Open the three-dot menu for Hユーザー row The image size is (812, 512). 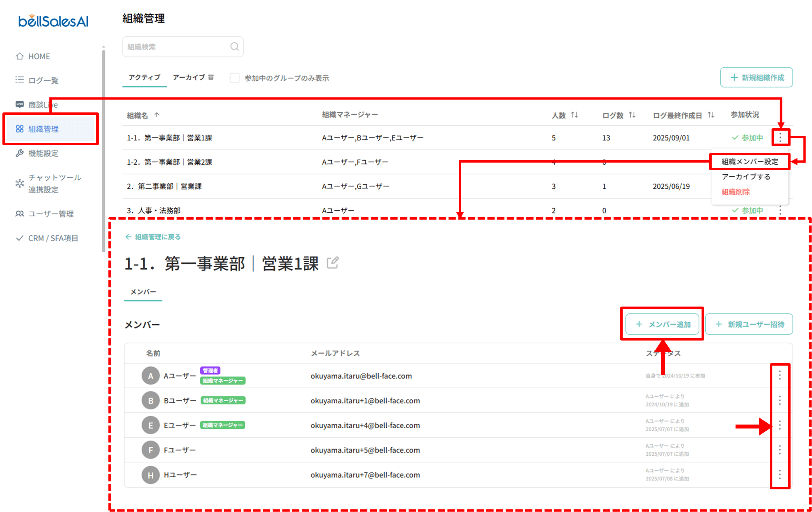click(780, 474)
